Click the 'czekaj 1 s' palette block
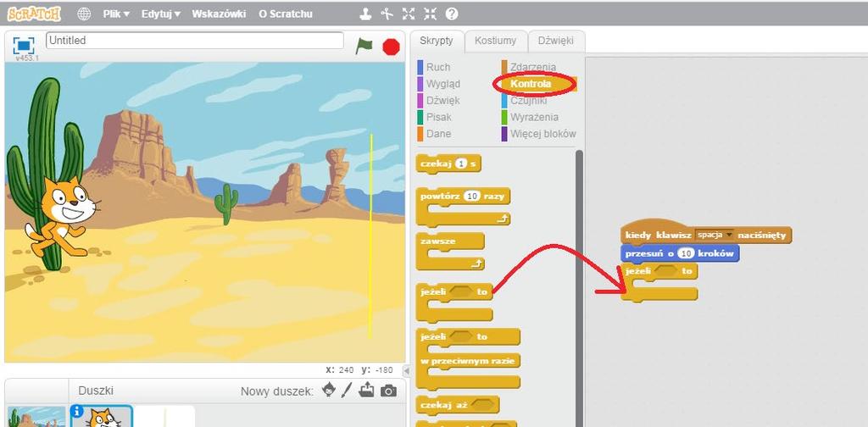Image resolution: width=868 pixels, height=427 pixels. click(448, 164)
